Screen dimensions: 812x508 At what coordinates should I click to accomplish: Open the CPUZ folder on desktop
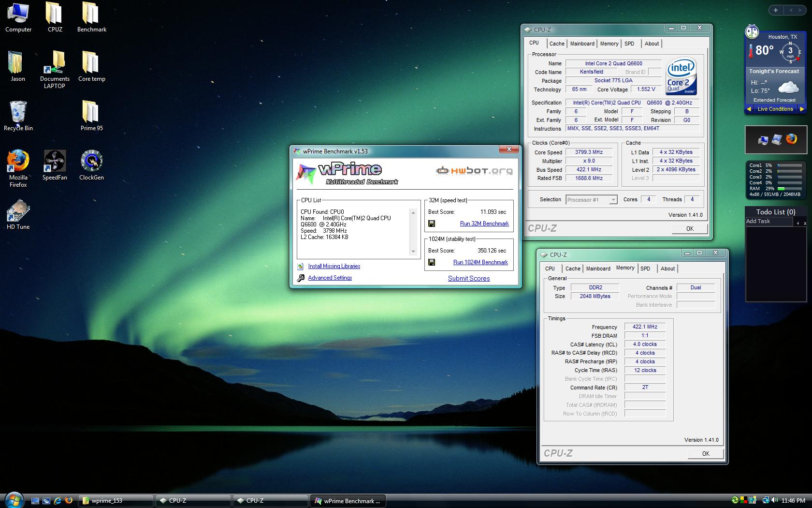55,17
